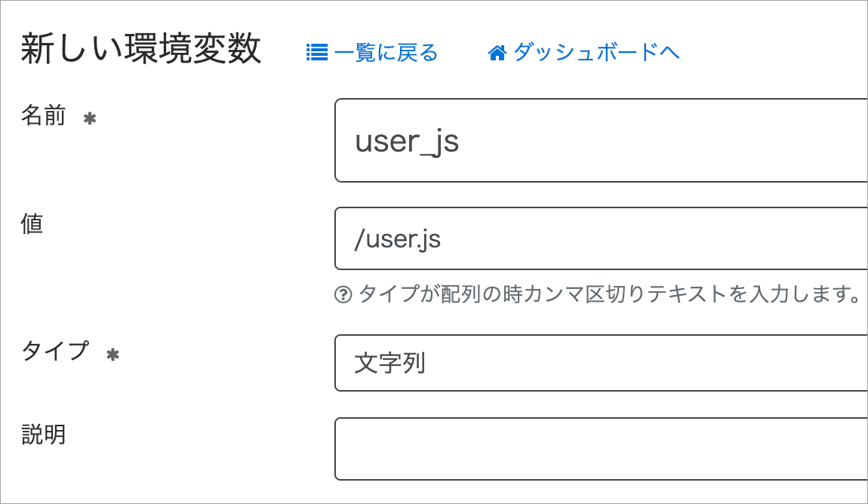The height and width of the screenshot is (504, 868).
Task: Focus the empty 説明 input field
Action: (x=601, y=449)
